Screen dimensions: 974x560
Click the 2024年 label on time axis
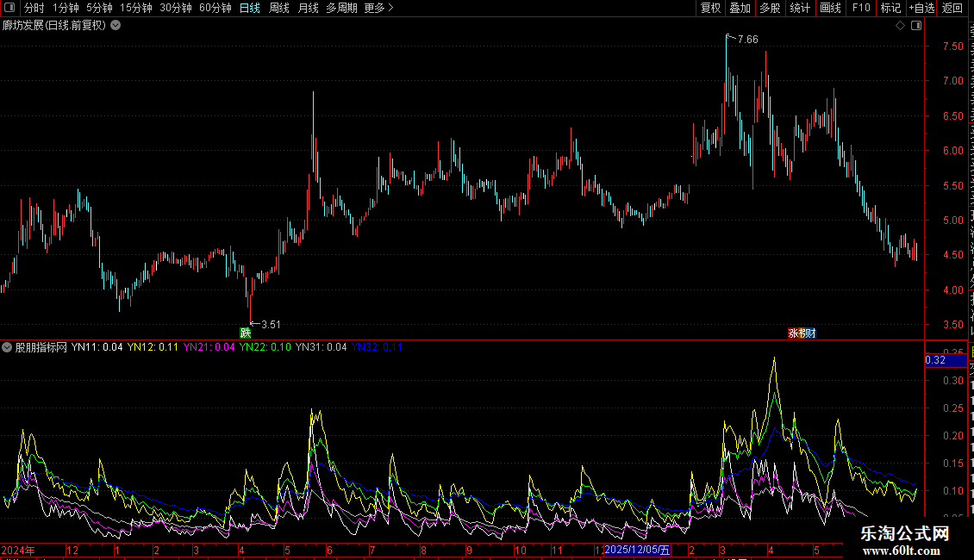click(17, 550)
